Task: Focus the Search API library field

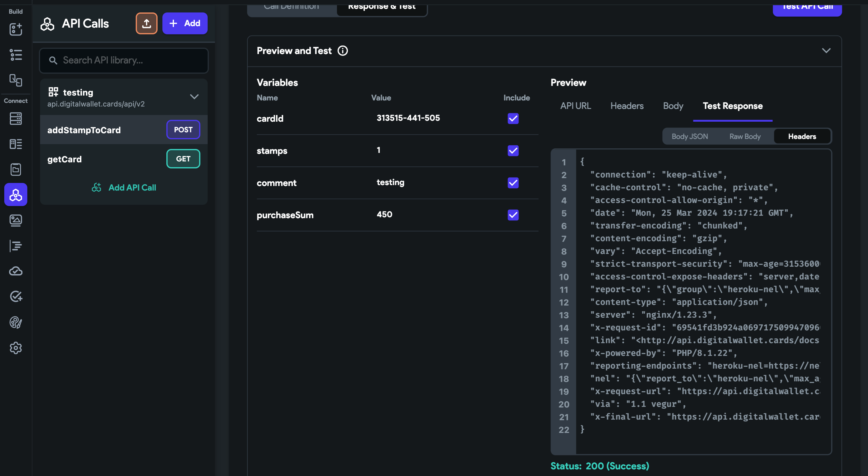Action: tap(124, 60)
